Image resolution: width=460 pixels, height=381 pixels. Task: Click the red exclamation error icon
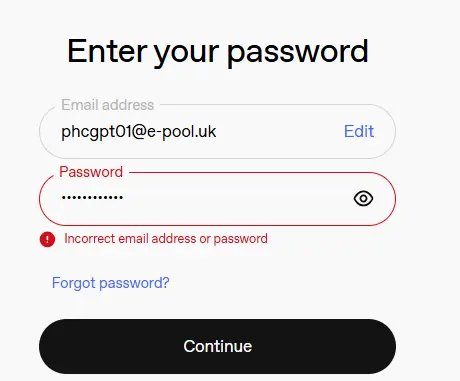coord(47,239)
